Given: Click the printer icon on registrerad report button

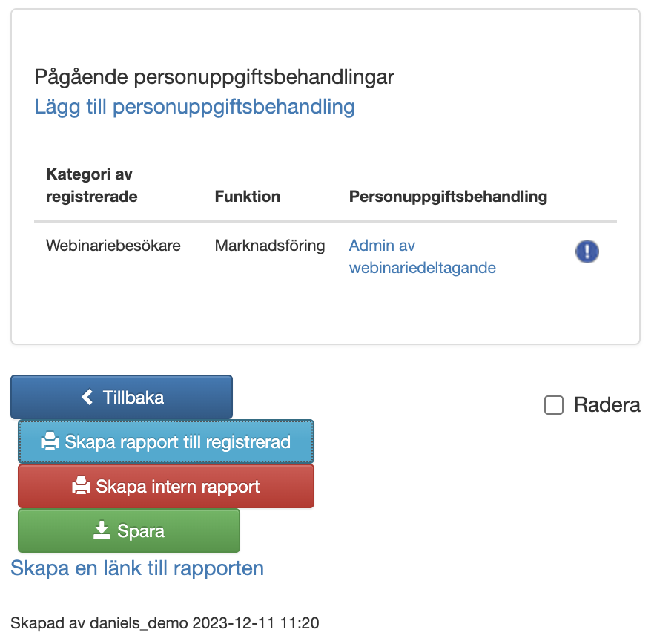Looking at the screenshot, I should (50, 442).
